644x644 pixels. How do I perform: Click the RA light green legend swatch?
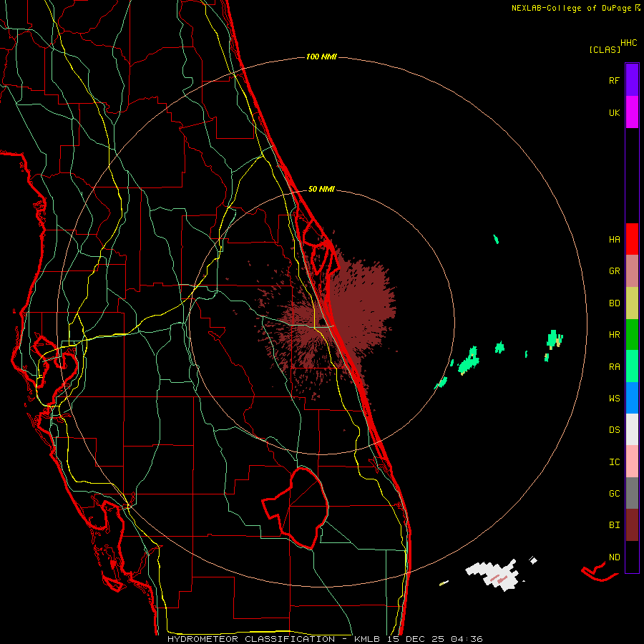632,366
